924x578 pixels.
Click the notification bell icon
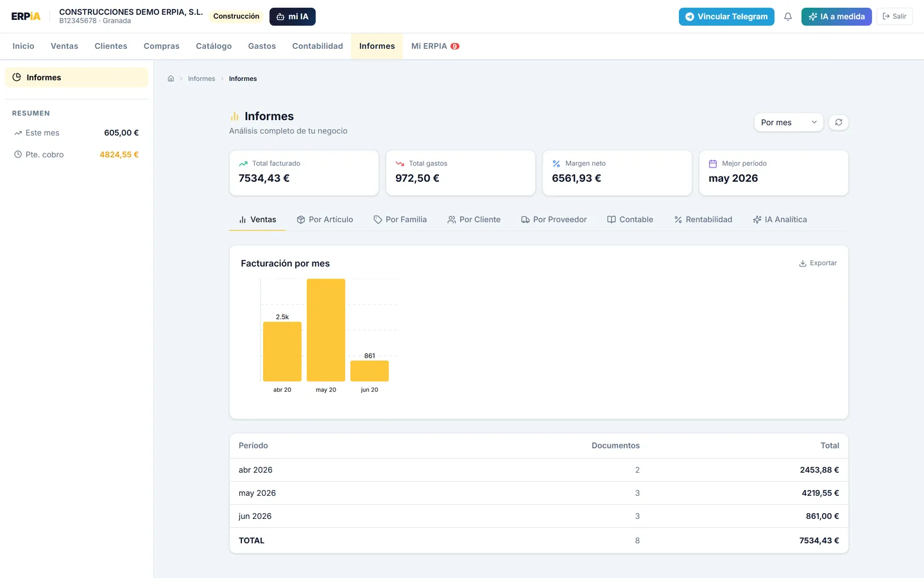pyautogui.click(x=788, y=17)
